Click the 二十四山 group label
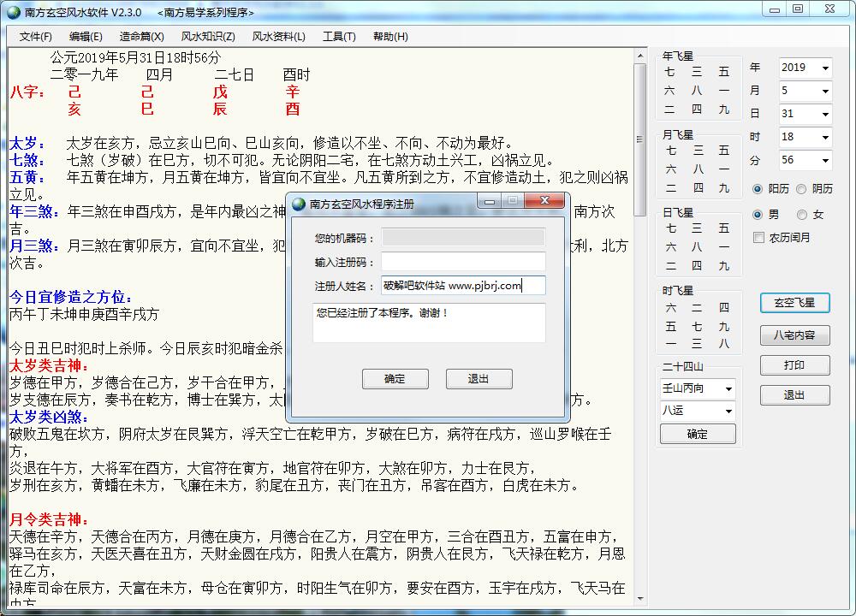Image resolution: width=856 pixels, height=616 pixels. [x=682, y=367]
